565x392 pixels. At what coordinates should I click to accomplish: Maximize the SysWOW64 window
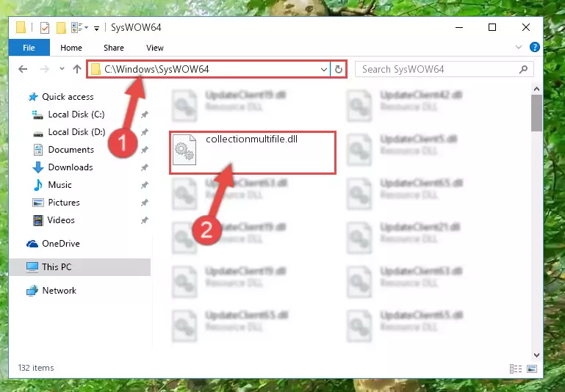(x=492, y=27)
